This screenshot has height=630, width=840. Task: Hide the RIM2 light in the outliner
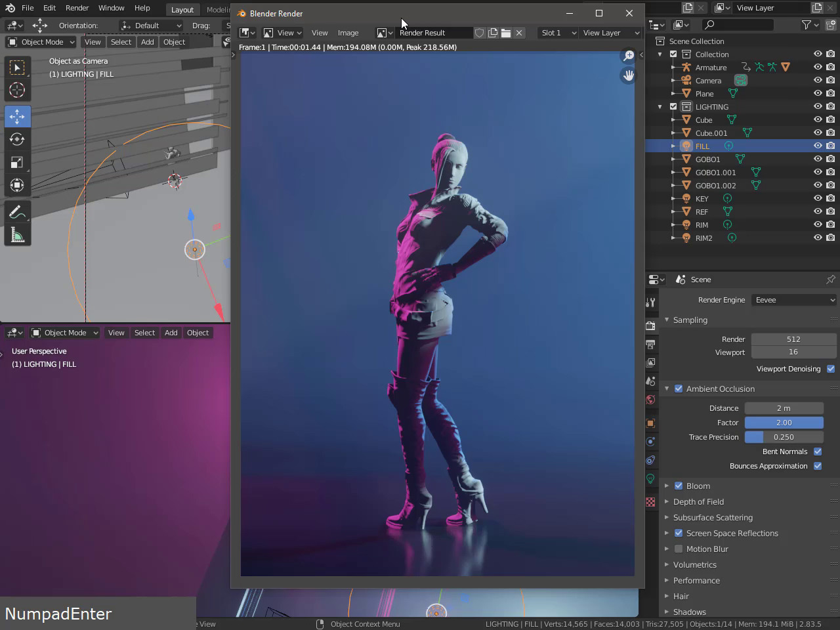818,238
